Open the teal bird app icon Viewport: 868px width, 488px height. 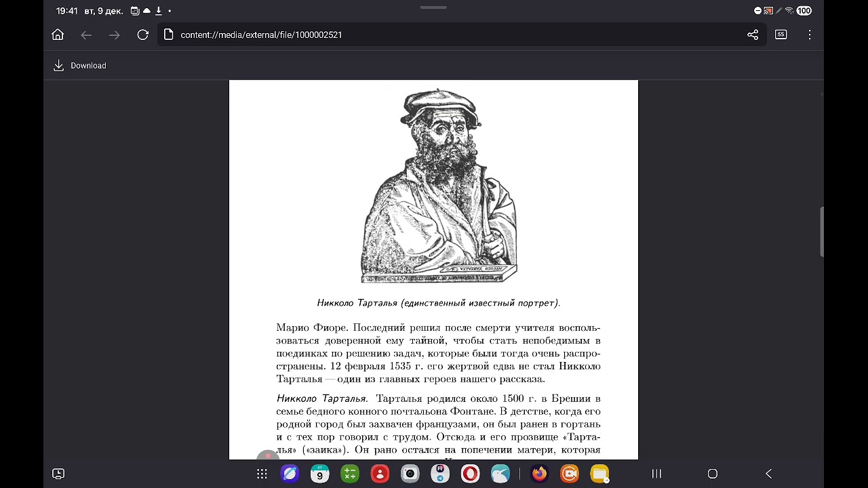click(500, 474)
